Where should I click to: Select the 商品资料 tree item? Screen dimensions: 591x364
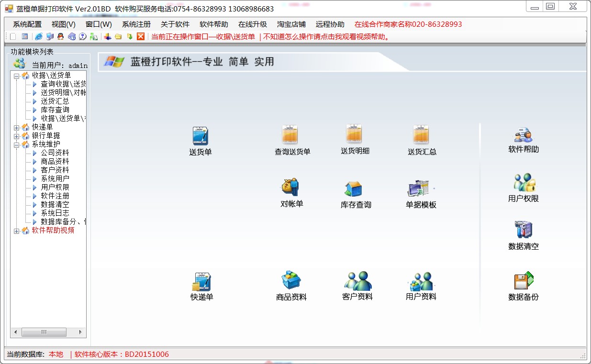55,161
